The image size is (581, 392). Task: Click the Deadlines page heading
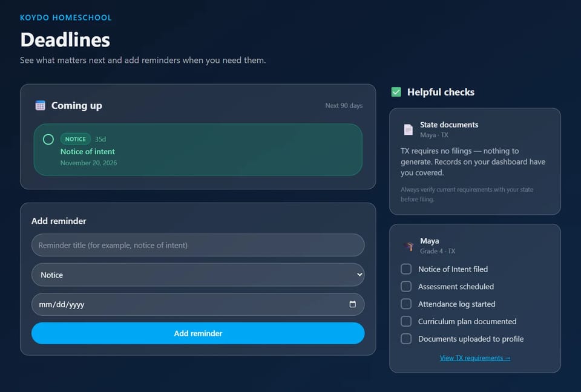(x=65, y=40)
